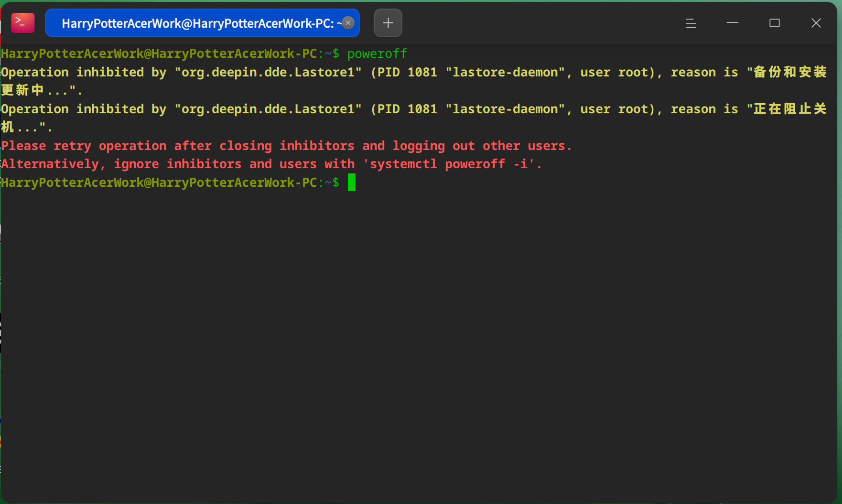This screenshot has width=842, height=504.
Task: Maximize the terminal window
Action: tap(775, 23)
